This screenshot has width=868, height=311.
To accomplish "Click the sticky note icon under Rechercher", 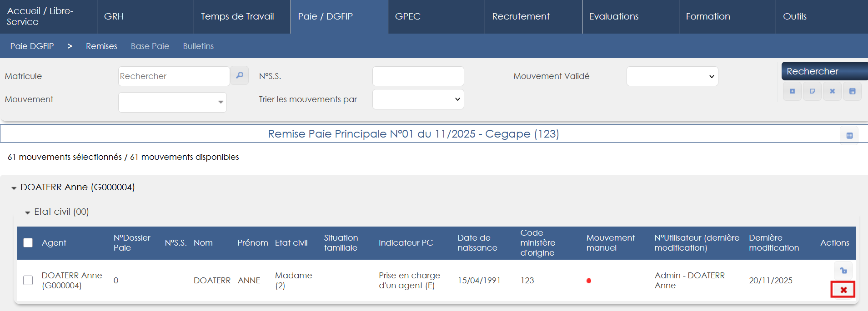I will coord(812,91).
